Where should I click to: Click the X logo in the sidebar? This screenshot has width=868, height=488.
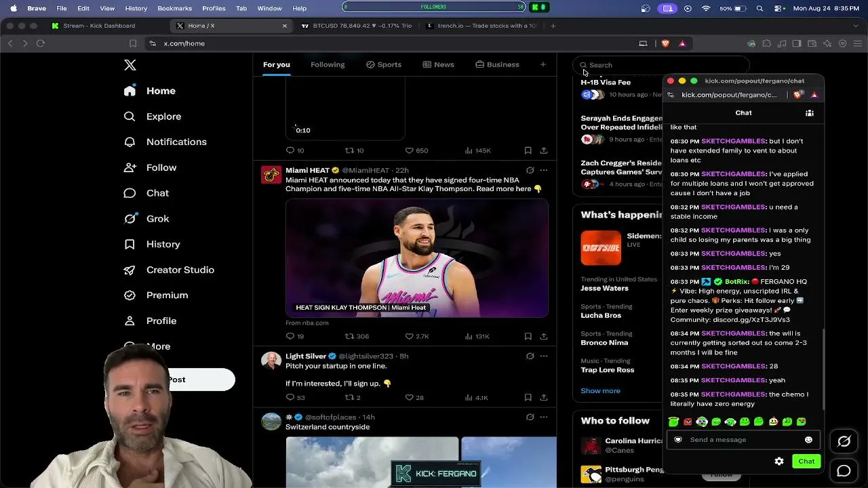click(130, 65)
